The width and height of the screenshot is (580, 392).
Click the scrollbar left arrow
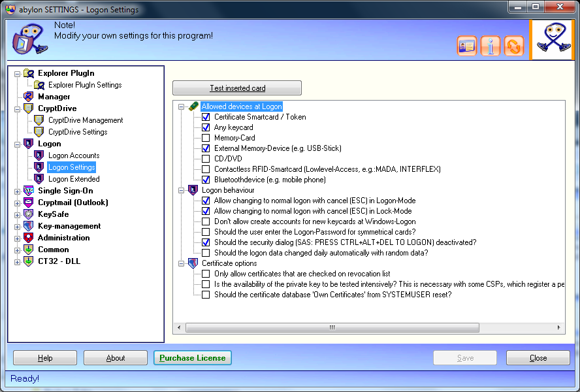(179, 327)
